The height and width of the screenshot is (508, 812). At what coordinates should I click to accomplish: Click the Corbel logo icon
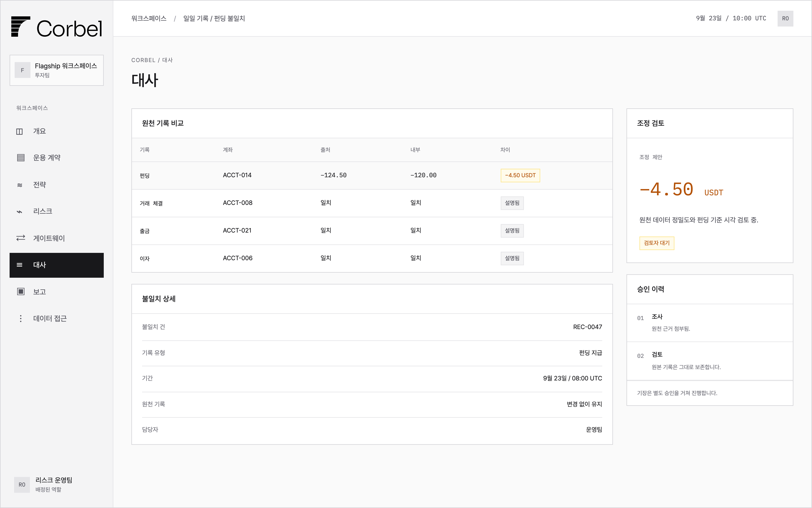[x=20, y=27]
